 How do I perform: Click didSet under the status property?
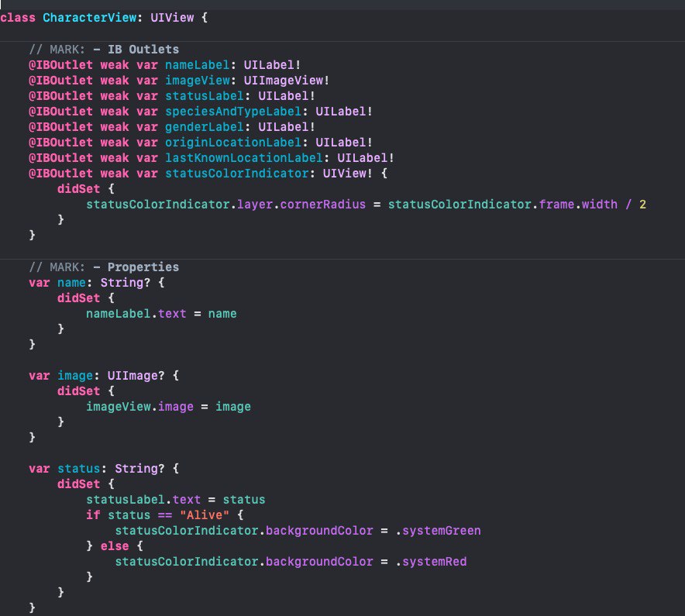click(78, 484)
